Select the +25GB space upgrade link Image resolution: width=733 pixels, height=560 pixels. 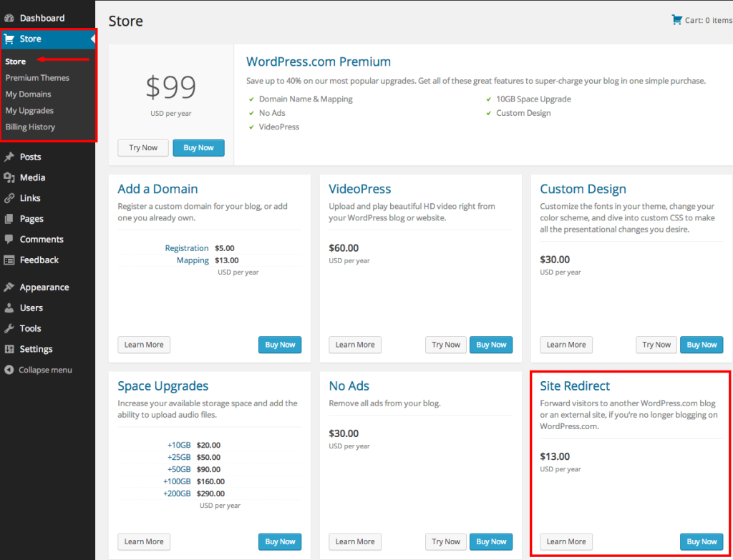178,458
